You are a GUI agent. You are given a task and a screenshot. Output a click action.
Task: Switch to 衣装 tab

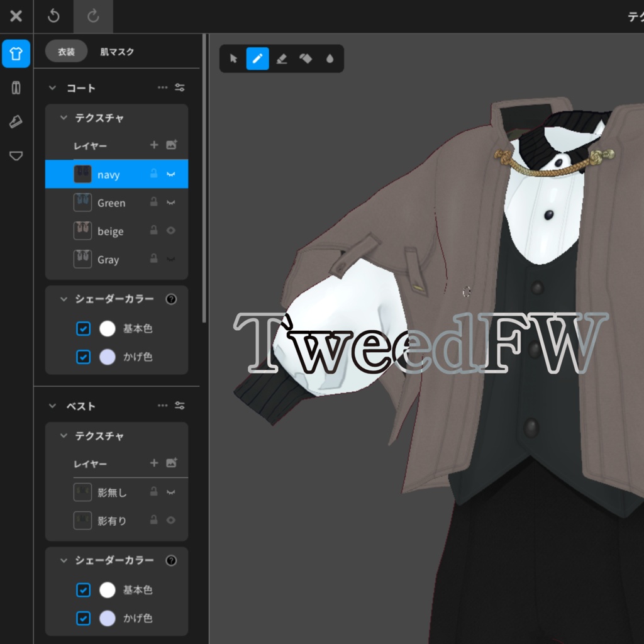click(66, 52)
